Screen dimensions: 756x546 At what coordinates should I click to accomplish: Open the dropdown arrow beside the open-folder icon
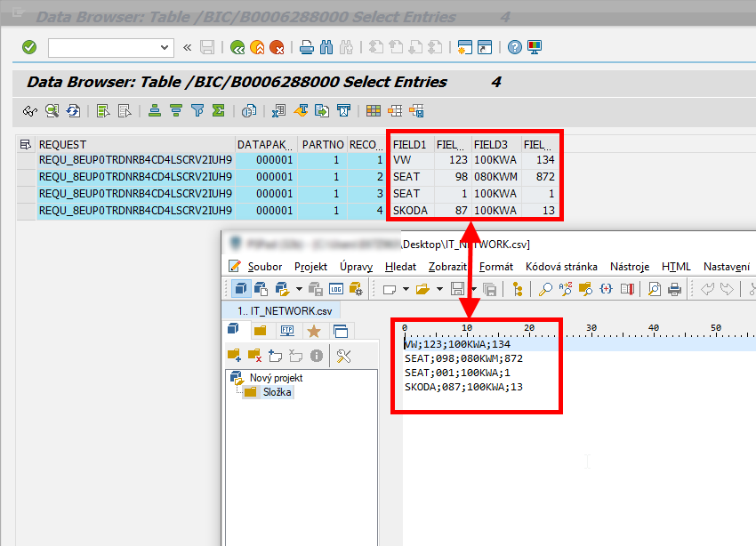point(437,289)
